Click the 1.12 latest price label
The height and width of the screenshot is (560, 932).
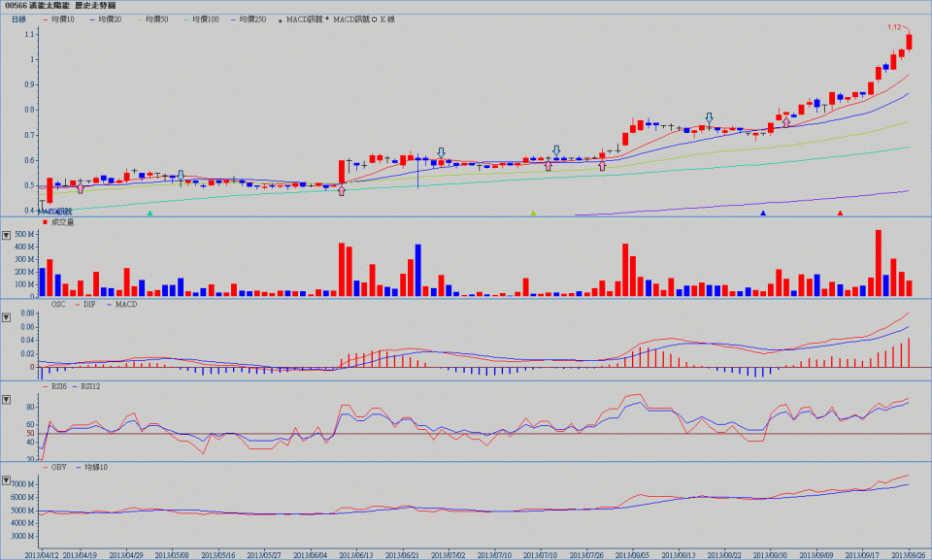[x=894, y=28]
